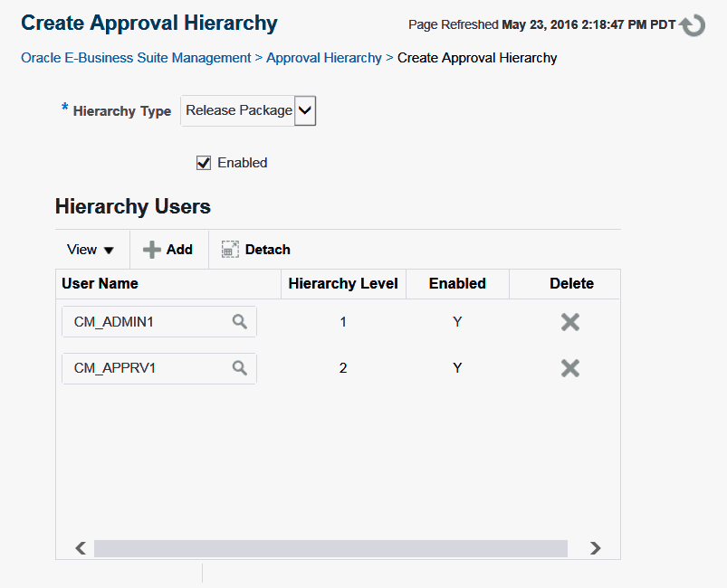Expand the View menu
The width and height of the screenshot is (727, 588).
[91, 250]
